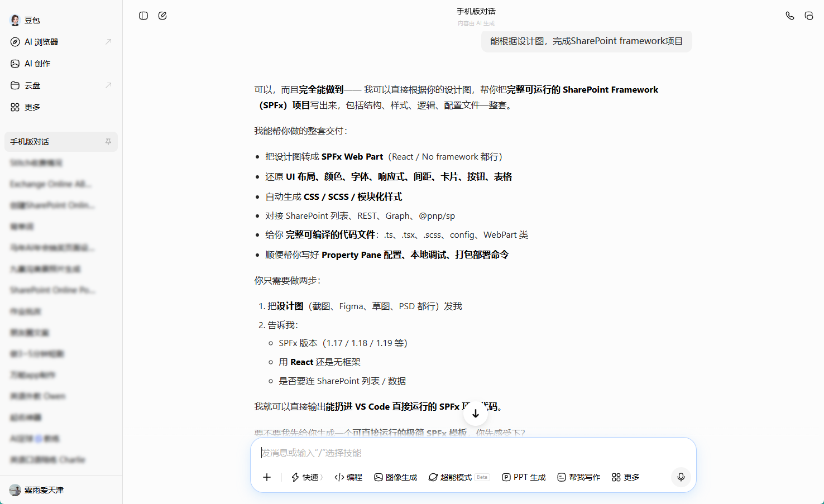The height and width of the screenshot is (504, 824).
Task: Add an attachment with the plus button
Action: [267, 477]
